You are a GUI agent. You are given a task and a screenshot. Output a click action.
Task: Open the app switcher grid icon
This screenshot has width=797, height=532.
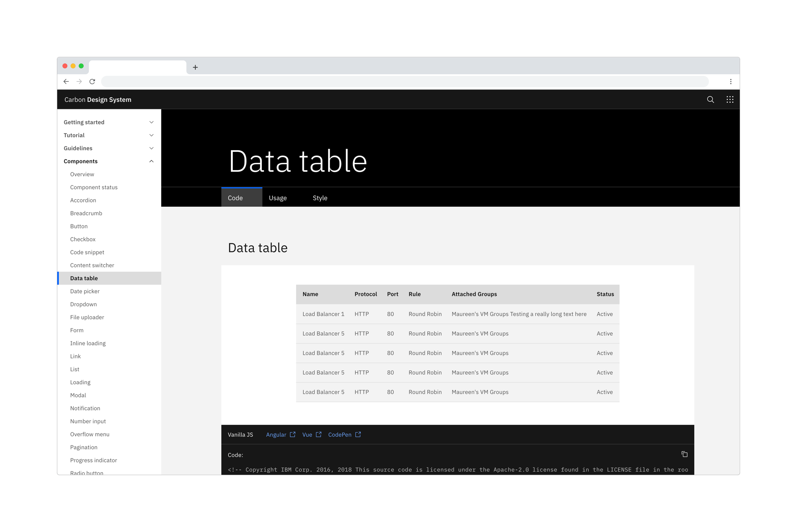pyautogui.click(x=730, y=100)
